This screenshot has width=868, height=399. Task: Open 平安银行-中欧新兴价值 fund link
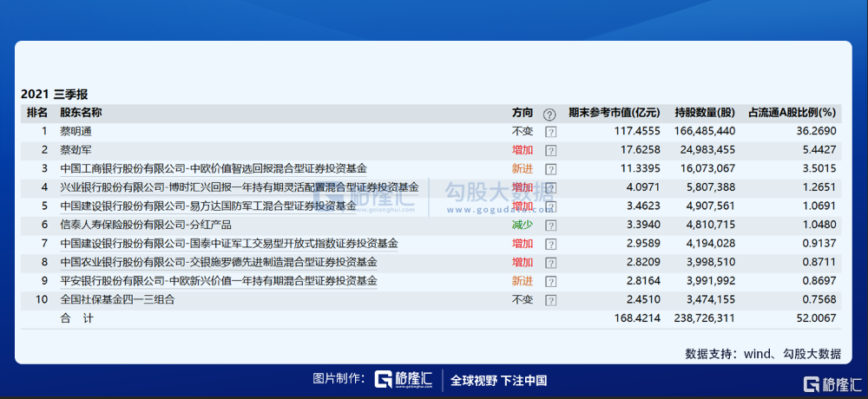coord(219,280)
